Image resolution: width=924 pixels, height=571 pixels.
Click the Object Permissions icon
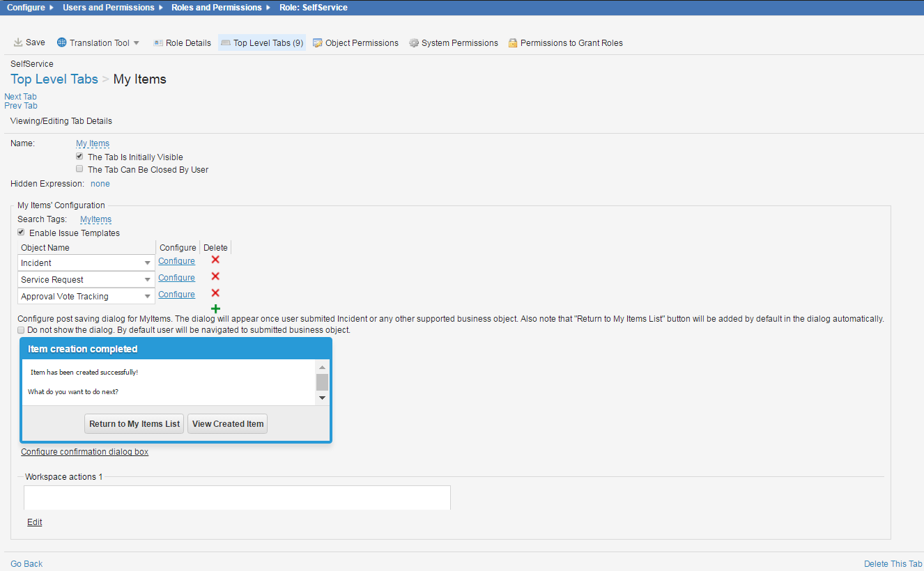click(318, 43)
